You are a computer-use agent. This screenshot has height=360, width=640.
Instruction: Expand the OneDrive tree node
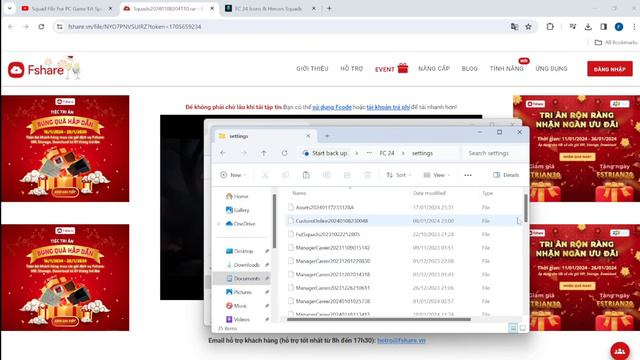(x=219, y=224)
